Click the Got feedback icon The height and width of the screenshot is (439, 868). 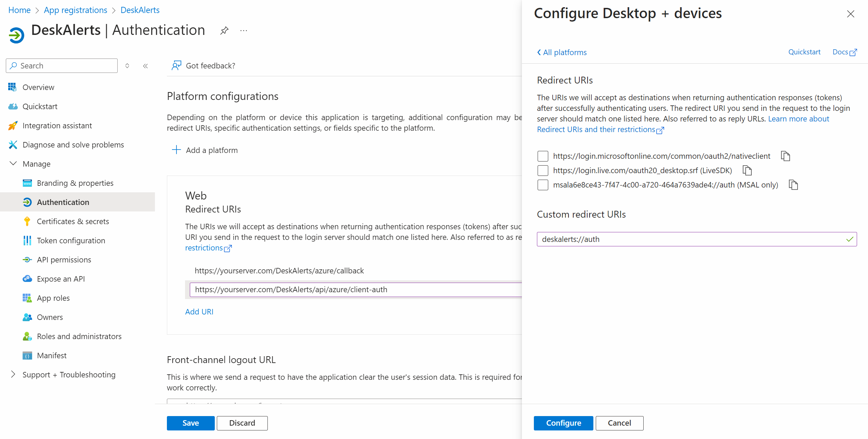click(x=176, y=65)
